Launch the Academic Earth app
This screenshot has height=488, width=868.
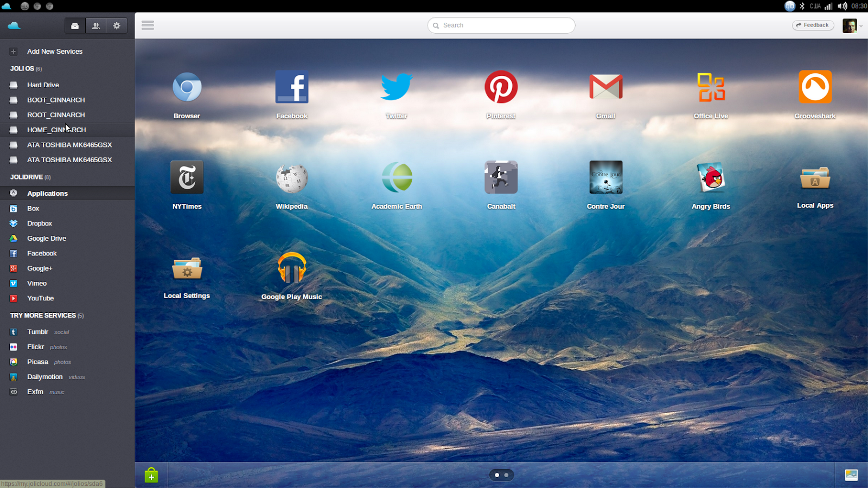point(397,177)
